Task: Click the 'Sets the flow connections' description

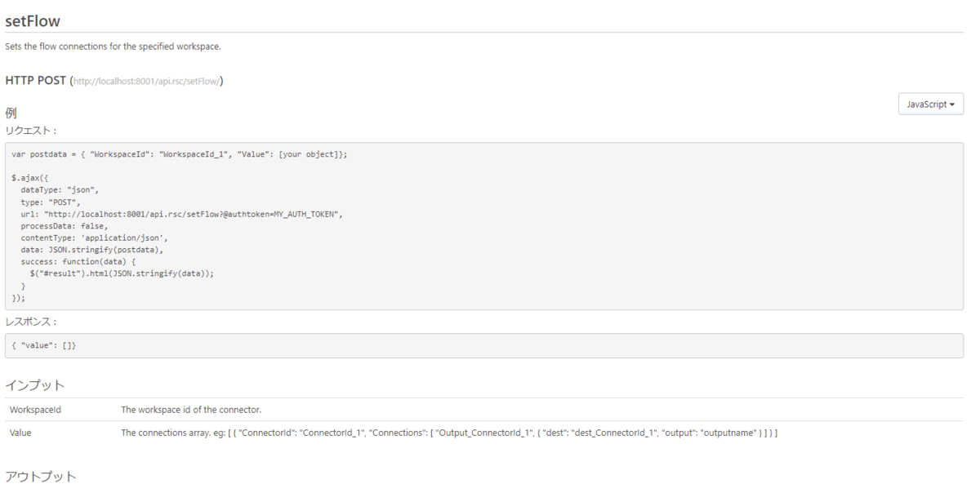Action: click(x=113, y=46)
